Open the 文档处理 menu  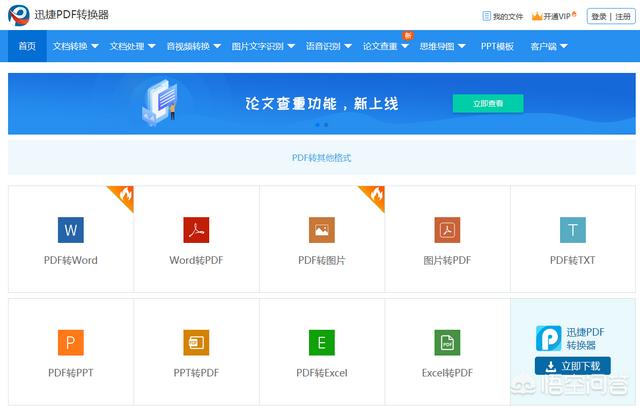[127, 46]
